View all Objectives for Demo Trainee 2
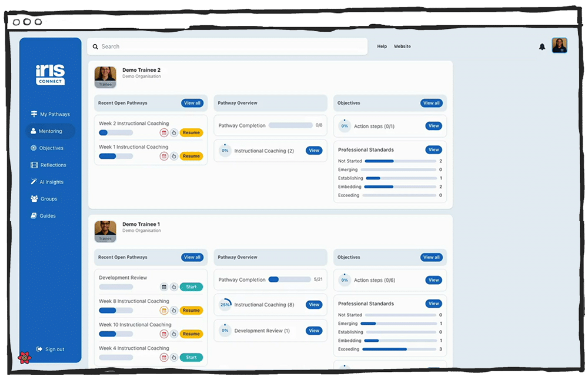This screenshot has height=383, width=588. 431,103
